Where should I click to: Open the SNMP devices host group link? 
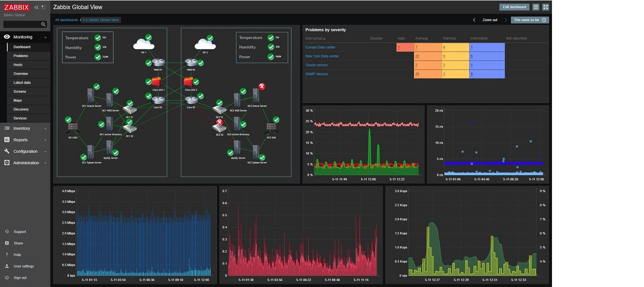pos(316,74)
